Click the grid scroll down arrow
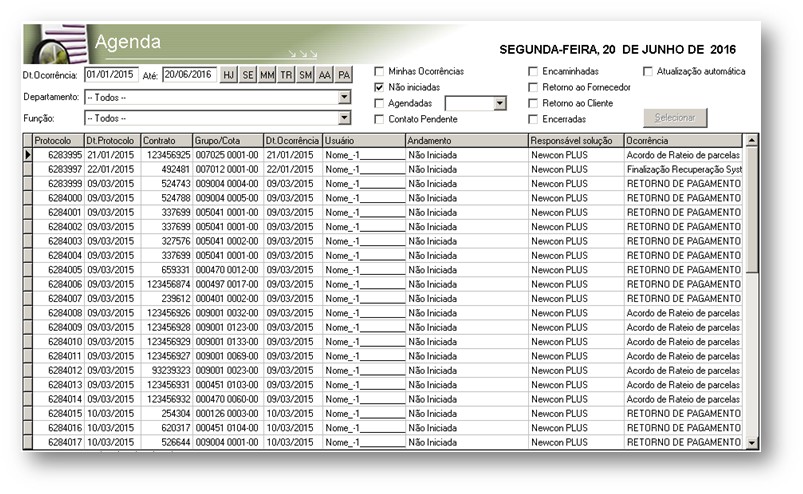 (x=751, y=443)
